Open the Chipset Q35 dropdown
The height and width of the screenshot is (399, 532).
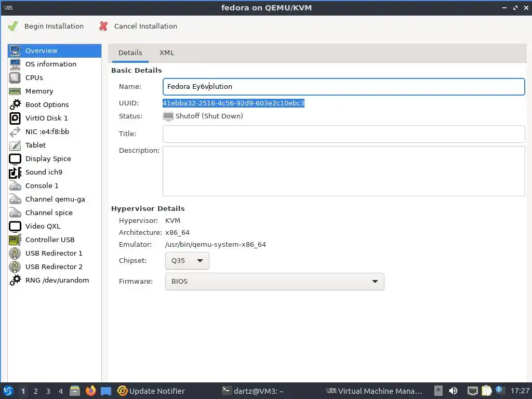click(x=187, y=261)
